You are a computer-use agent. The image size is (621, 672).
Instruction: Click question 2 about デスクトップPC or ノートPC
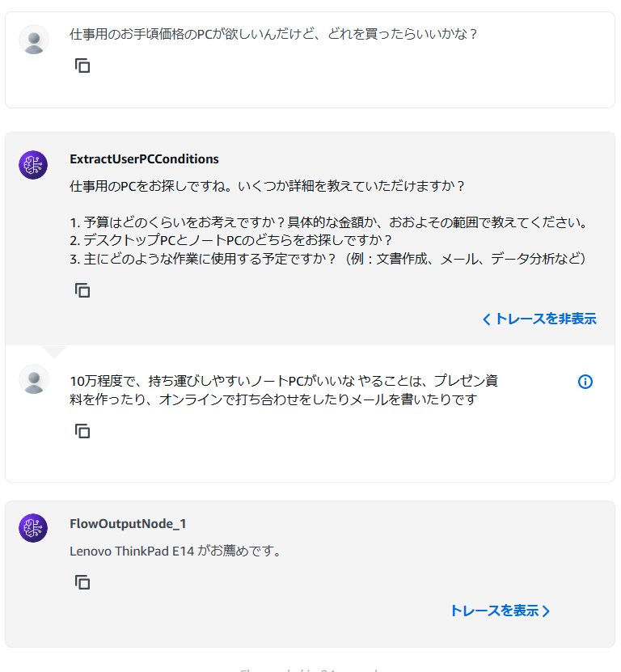click(230, 240)
